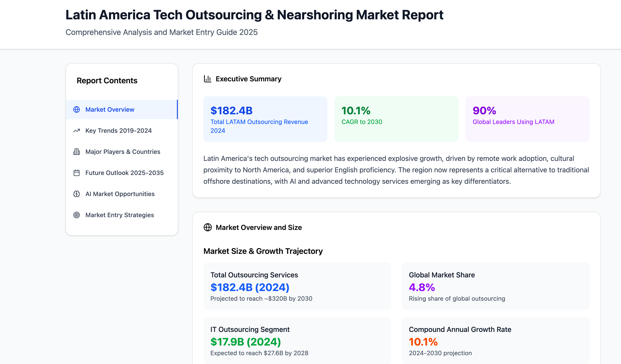621x364 pixels.
Task: Open Market Entry Strategies section
Action: pos(122,215)
